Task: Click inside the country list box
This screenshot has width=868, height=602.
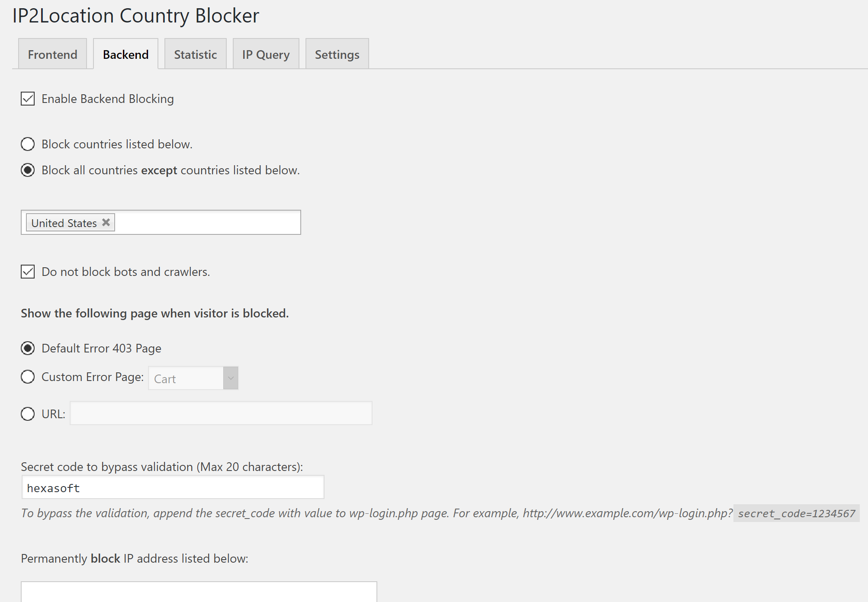Action: (x=208, y=223)
